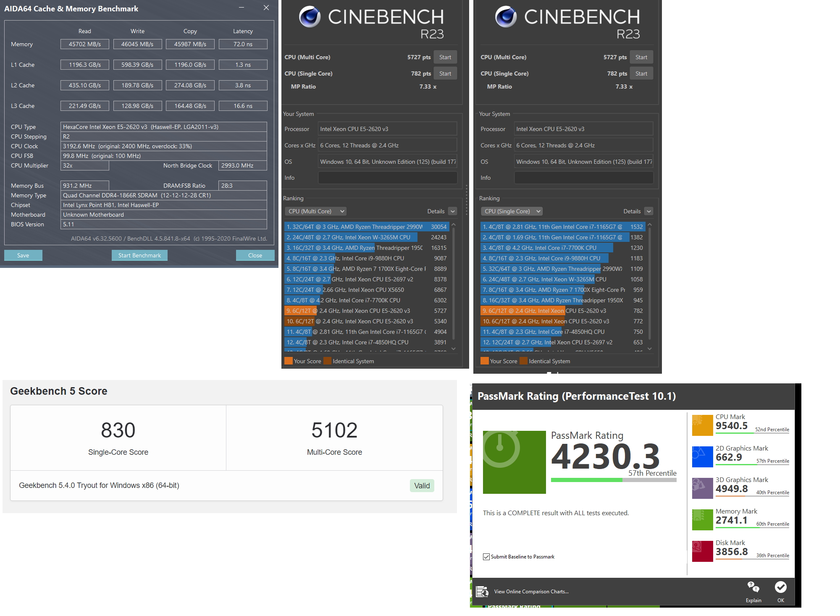Click CPU Mark score 9540.5
Image resolution: width=840 pixels, height=616 pixels.
click(732, 426)
